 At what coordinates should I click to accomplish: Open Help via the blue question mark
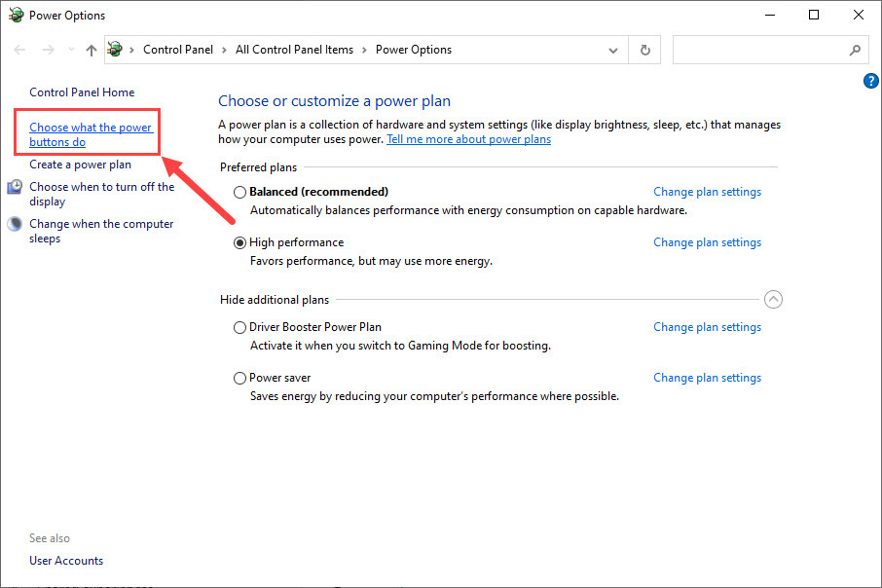870,81
